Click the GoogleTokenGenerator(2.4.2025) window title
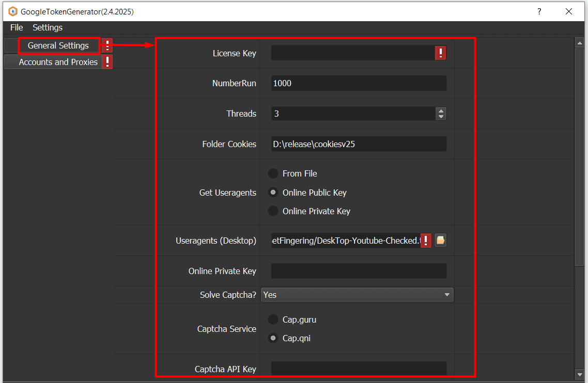This screenshot has width=588, height=383. click(x=77, y=12)
